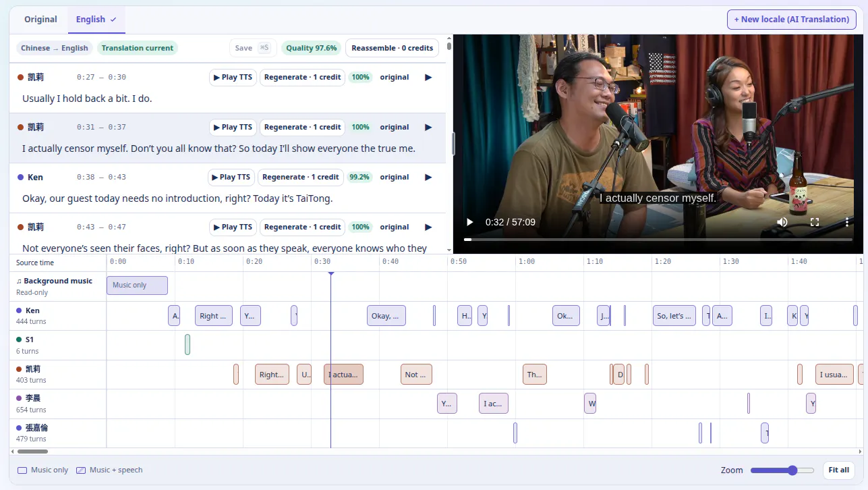Image resolution: width=868 pixels, height=490 pixels.
Task: Click the 99.2% score on Ken's segment
Action: coord(359,178)
